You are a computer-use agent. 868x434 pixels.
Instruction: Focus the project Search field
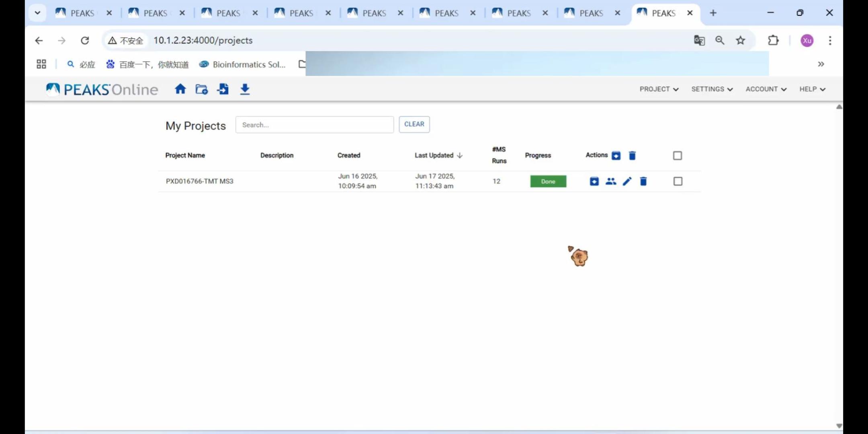point(314,125)
